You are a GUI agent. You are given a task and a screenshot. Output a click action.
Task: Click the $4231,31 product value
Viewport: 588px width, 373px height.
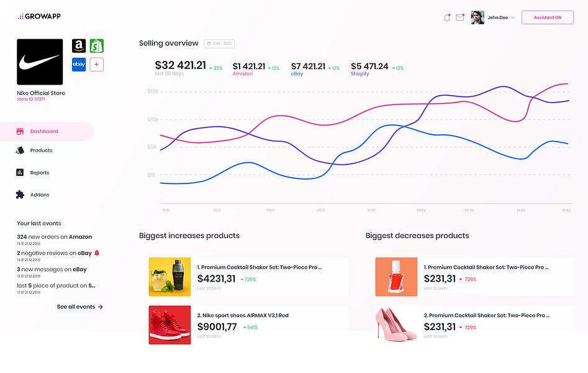(216, 279)
